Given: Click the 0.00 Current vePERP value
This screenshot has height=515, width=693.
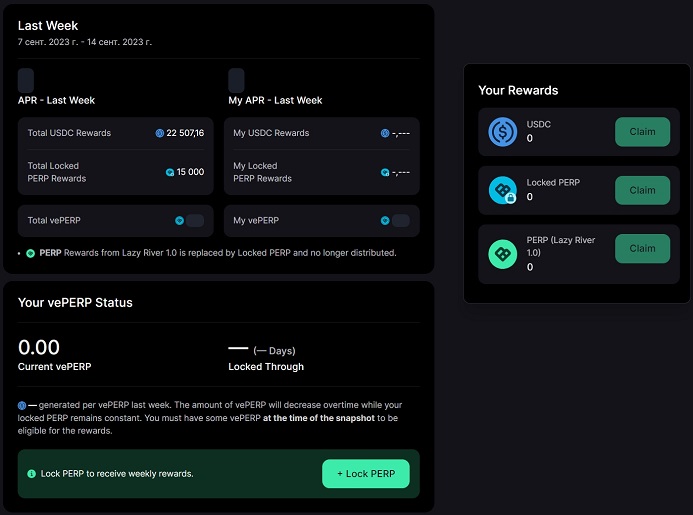Looking at the screenshot, I should (x=39, y=348).
